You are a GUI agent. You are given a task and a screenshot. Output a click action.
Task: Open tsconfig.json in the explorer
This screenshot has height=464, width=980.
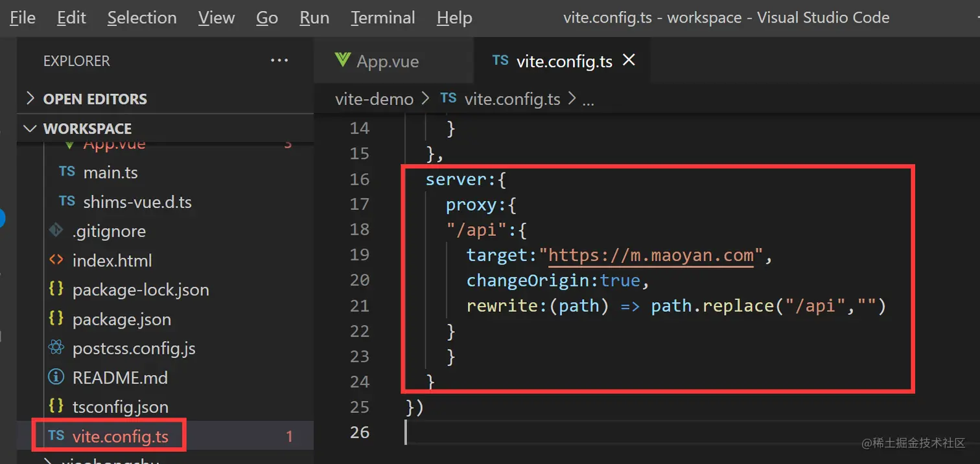(x=121, y=407)
